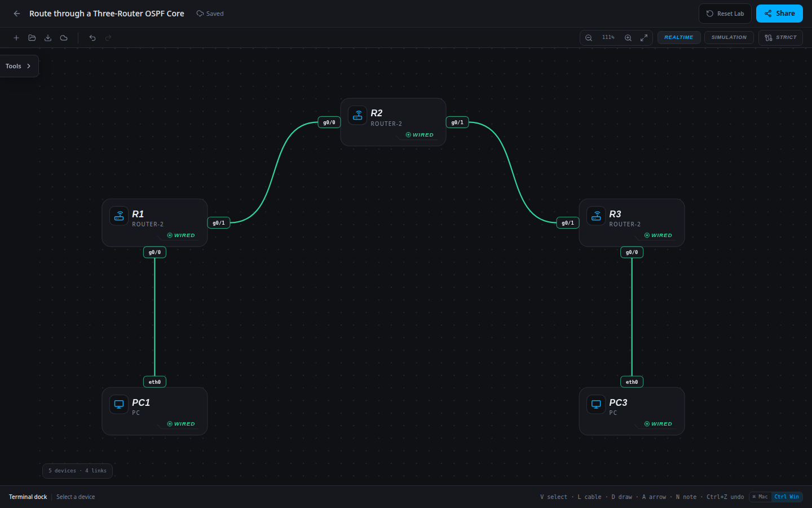
Task: Open the folder icon in toolbar
Action: pos(32,38)
